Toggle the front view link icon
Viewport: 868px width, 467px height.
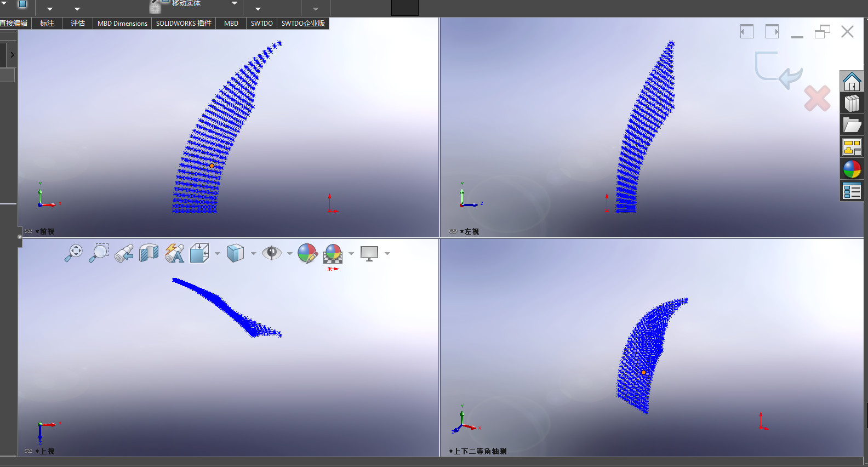(28, 231)
